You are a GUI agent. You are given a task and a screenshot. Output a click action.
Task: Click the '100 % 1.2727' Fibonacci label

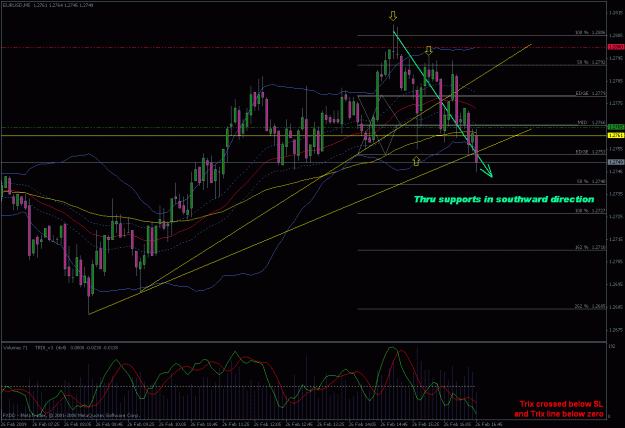[x=590, y=210]
